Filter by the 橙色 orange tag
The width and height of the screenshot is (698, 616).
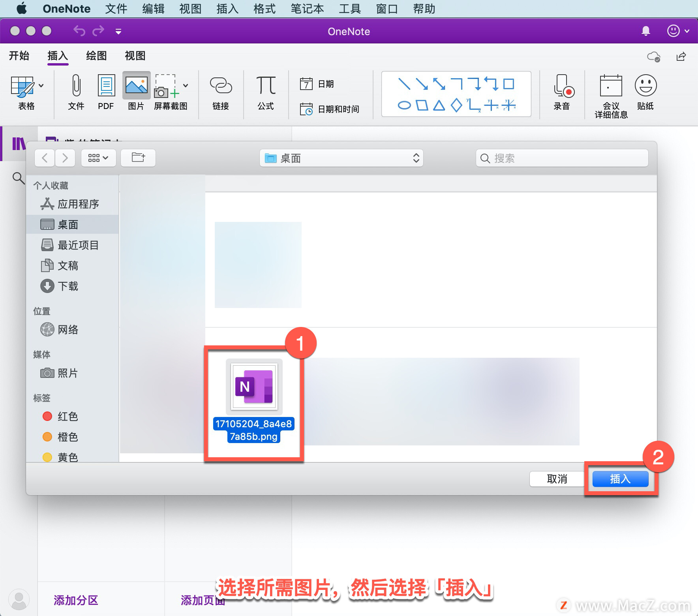click(x=73, y=437)
